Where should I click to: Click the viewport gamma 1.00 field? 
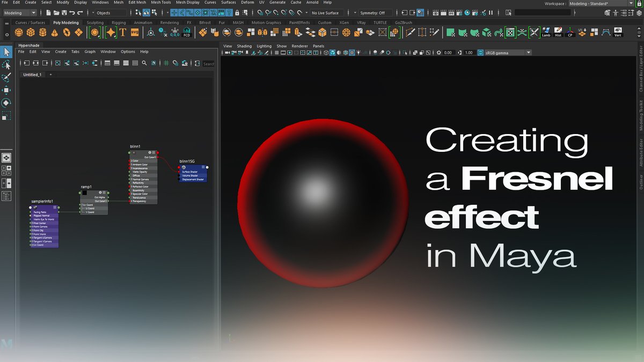coord(469,53)
